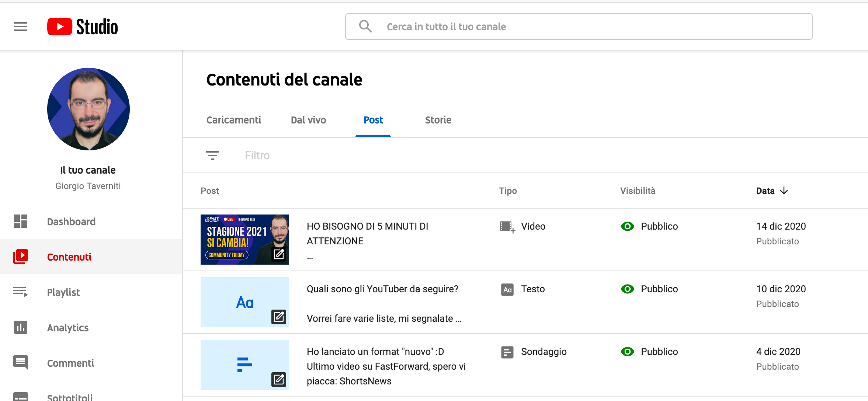Open Analytics in the sidebar

pyautogui.click(x=91, y=327)
